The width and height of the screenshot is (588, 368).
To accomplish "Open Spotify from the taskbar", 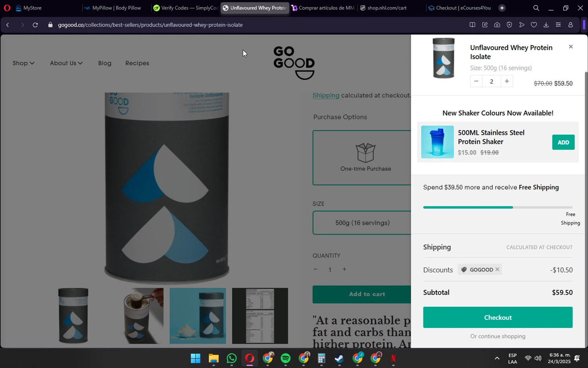I will click(x=286, y=358).
